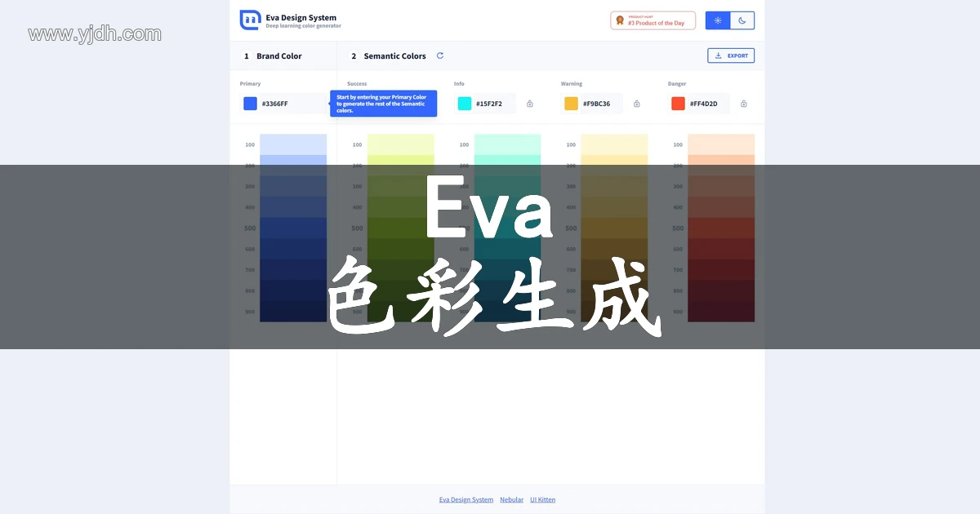
Task: Open the UI Kitten footer link
Action: point(542,499)
